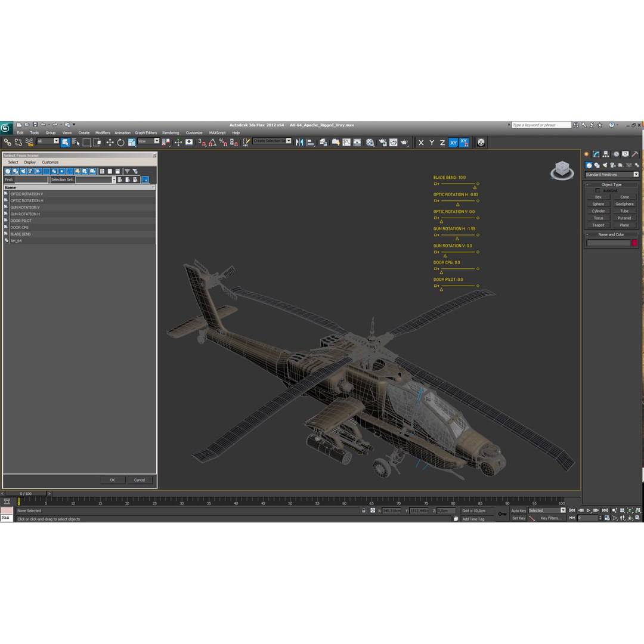Open the Edit menu

tap(20, 132)
